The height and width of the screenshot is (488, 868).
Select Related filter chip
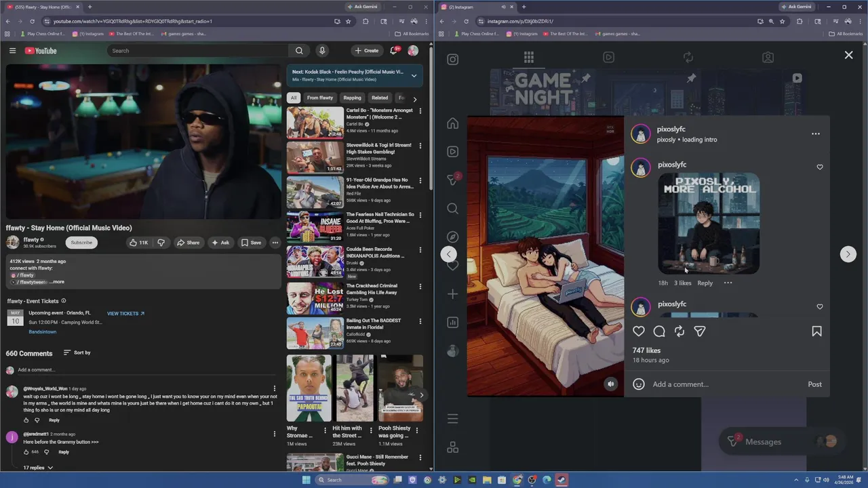coord(380,98)
